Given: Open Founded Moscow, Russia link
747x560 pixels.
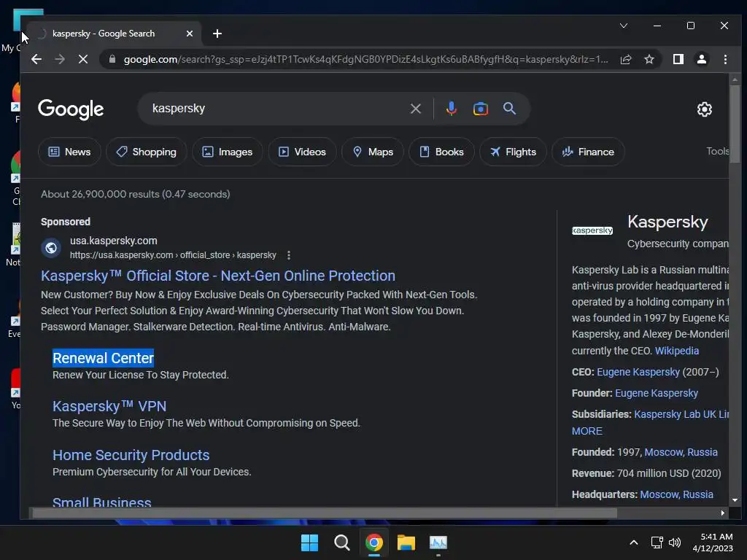Looking at the screenshot, I should [681, 452].
